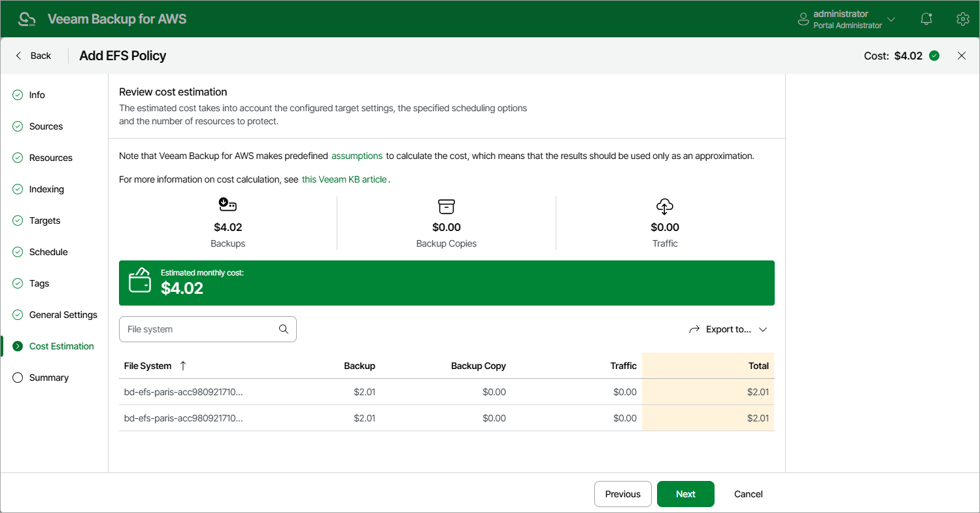Viewport: 980px width, 513px height.
Task: Sort by the File System column header
Action: point(148,366)
